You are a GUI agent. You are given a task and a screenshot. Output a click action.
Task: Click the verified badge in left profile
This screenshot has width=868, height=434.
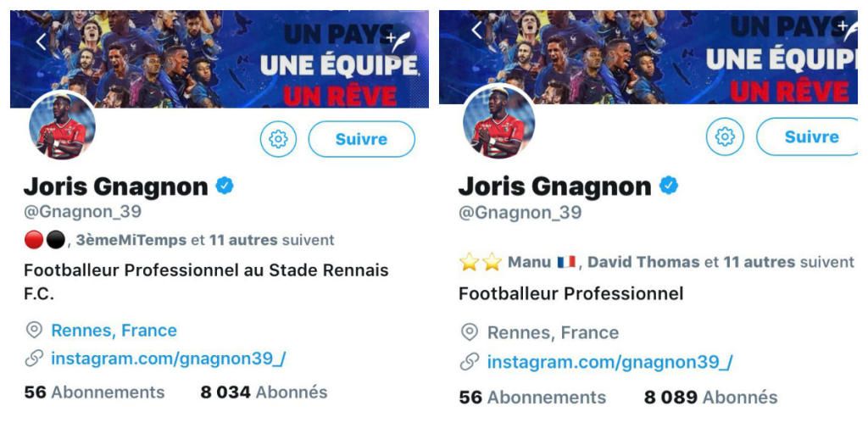(225, 186)
